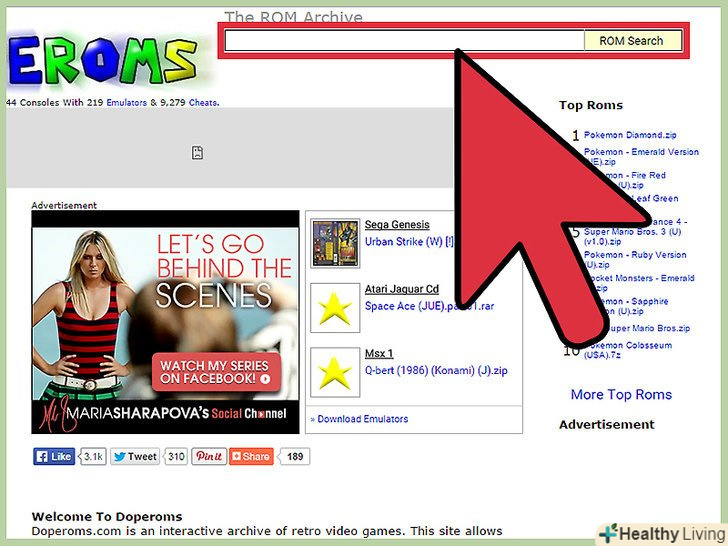Image resolution: width=728 pixels, height=546 pixels.
Task: Open Urban Strike (W) ROM link
Action: point(409,242)
